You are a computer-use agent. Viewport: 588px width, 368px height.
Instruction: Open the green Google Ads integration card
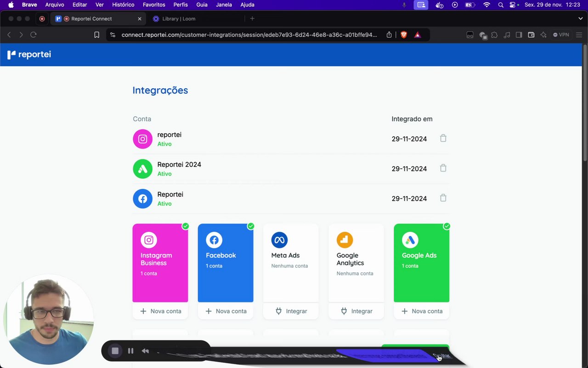(421, 263)
